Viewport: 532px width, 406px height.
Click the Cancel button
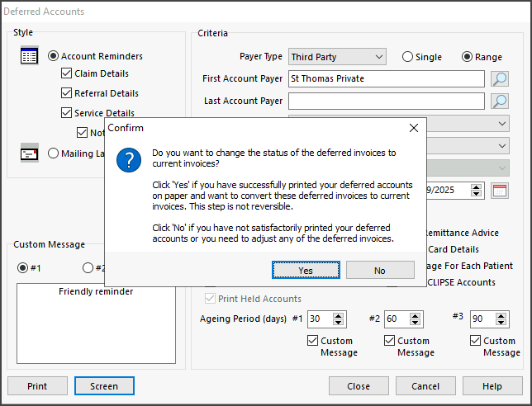pos(425,386)
